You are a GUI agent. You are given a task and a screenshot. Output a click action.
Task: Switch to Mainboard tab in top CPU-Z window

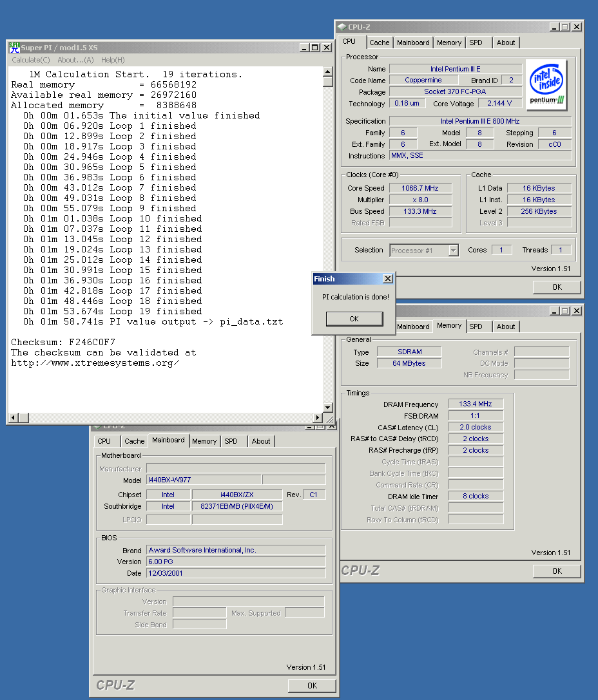(413, 43)
